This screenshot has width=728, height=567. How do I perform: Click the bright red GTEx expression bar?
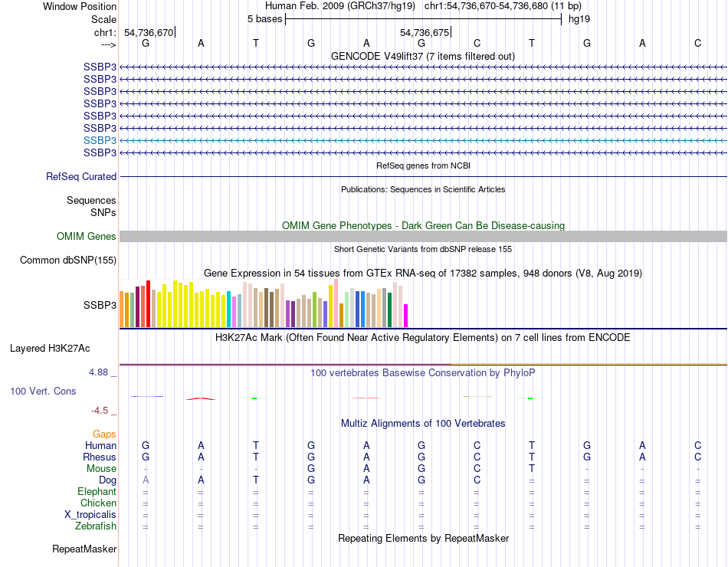[148, 304]
